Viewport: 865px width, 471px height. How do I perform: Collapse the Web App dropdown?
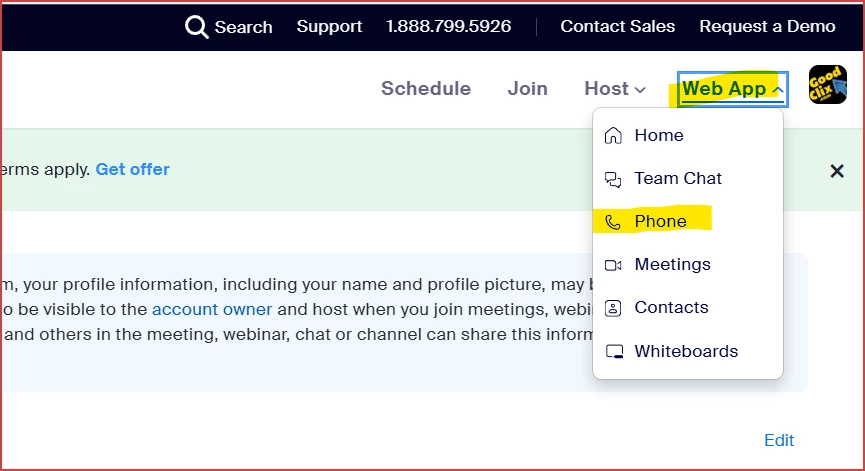(733, 89)
